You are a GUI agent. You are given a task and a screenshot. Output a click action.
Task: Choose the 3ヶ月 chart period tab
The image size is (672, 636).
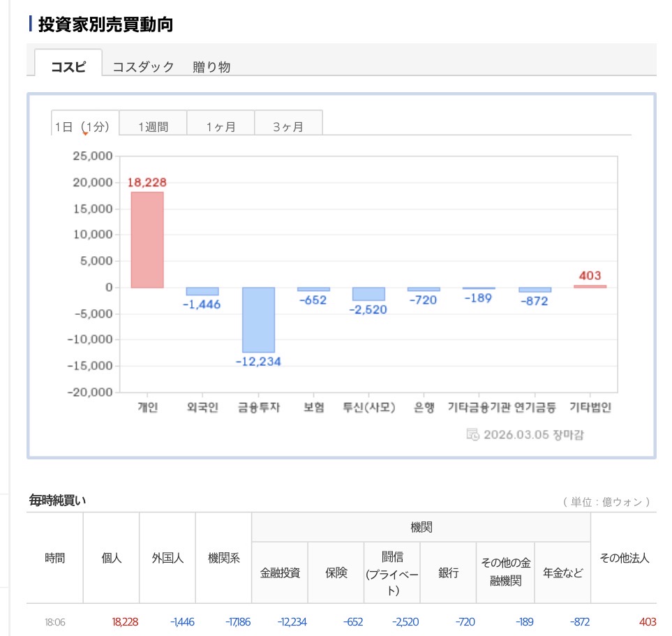(288, 126)
